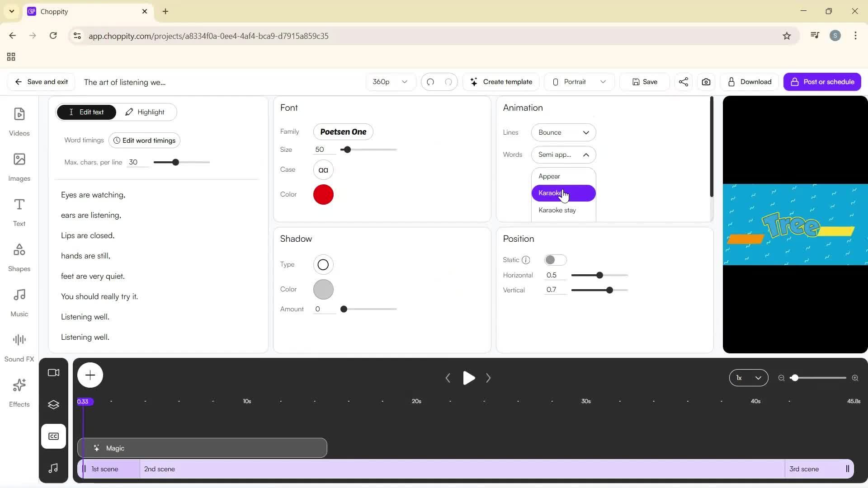Select Karaoke stay from words list
This screenshot has width=868, height=488.
[x=557, y=210]
